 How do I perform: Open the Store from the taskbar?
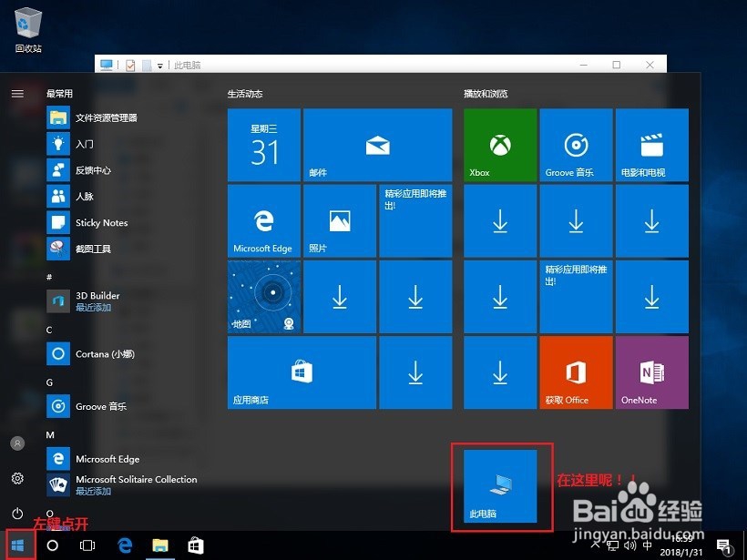(x=195, y=545)
